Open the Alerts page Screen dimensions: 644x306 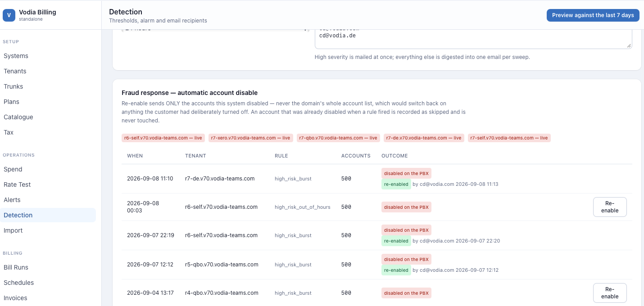point(12,200)
